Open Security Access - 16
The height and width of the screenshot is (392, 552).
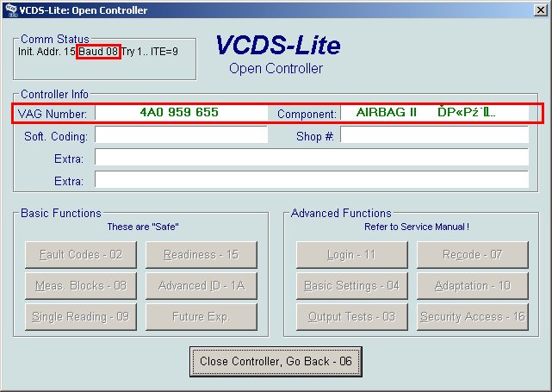tap(473, 317)
